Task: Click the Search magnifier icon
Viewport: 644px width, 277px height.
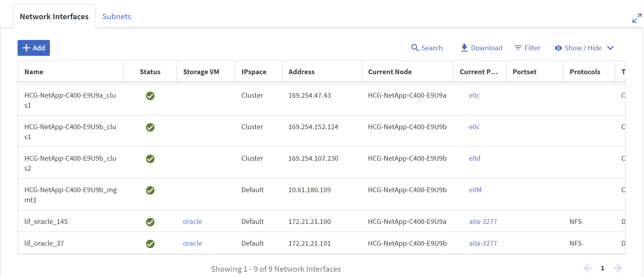Action: (x=415, y=48)
